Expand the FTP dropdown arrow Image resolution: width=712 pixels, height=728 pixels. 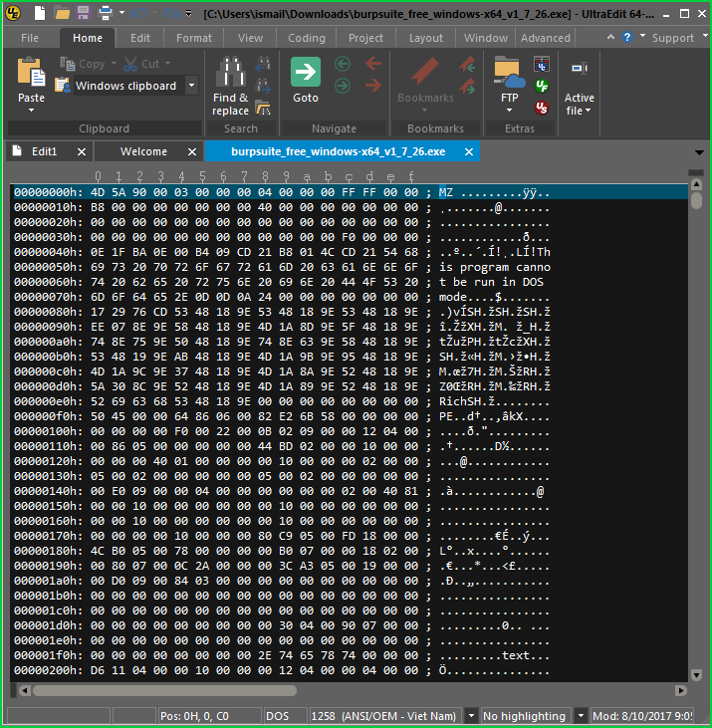coord(509,111)
